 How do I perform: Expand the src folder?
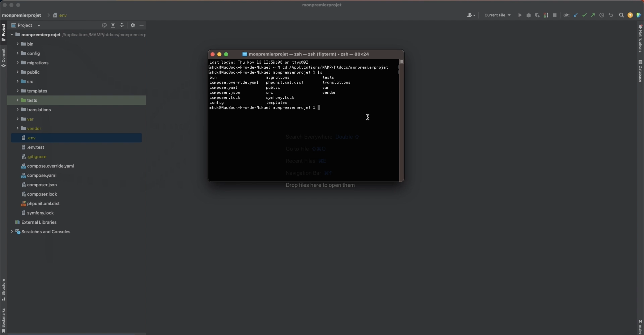[x=18, y=81]
